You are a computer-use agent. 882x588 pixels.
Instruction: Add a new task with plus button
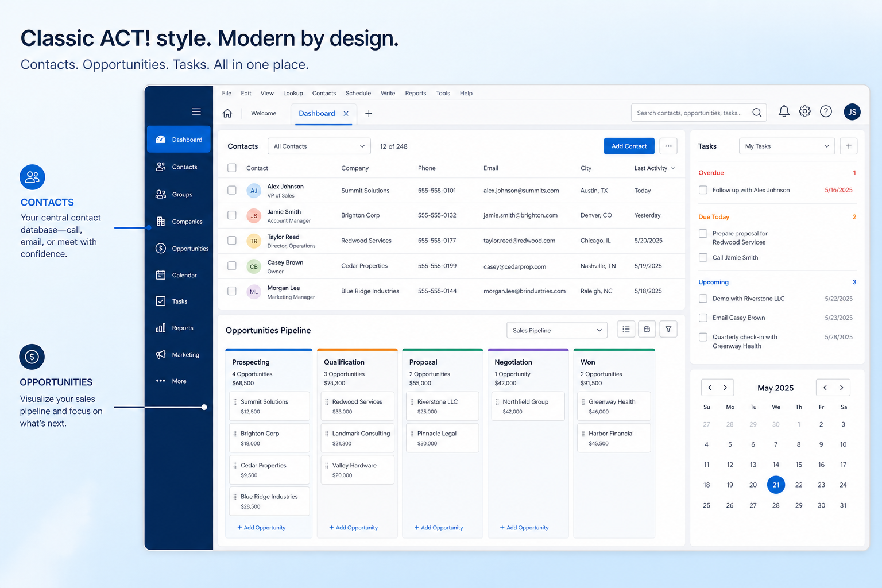849,146
